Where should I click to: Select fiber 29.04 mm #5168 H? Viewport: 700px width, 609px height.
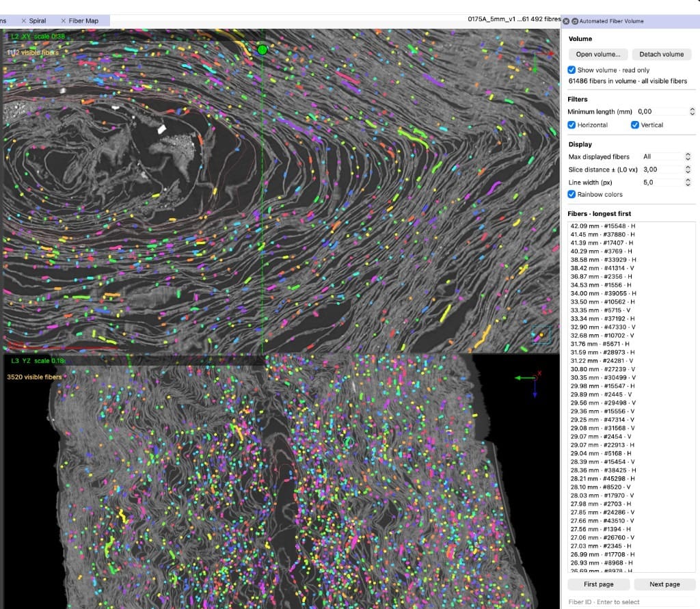coord(631,453)
